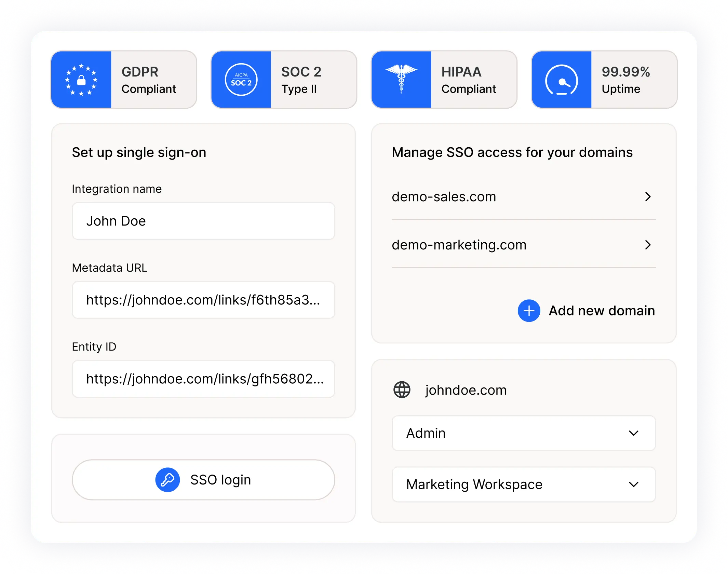Open demo-sales.com via its chevron arrow
The height and width of the screenshot is (574, 728).
(648, 197)
